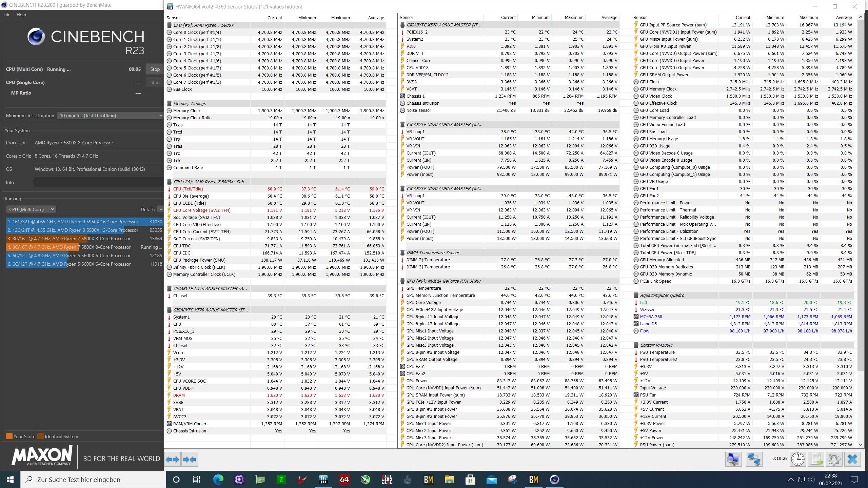
Task: Start logging with the sheet-plus icon
Action: [816, 460]
